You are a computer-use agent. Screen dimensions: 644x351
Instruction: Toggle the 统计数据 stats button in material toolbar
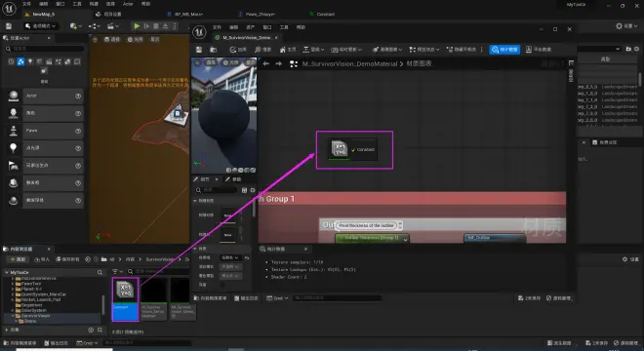(x=504, y=50)
